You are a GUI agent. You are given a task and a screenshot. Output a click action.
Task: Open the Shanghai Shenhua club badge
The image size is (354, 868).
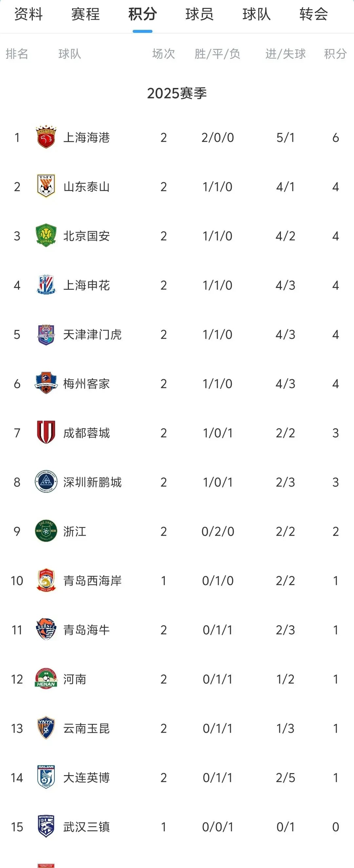46,285
